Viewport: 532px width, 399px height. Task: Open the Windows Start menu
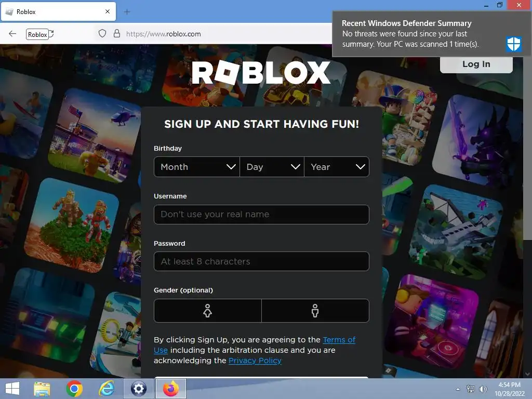point(12,389)
